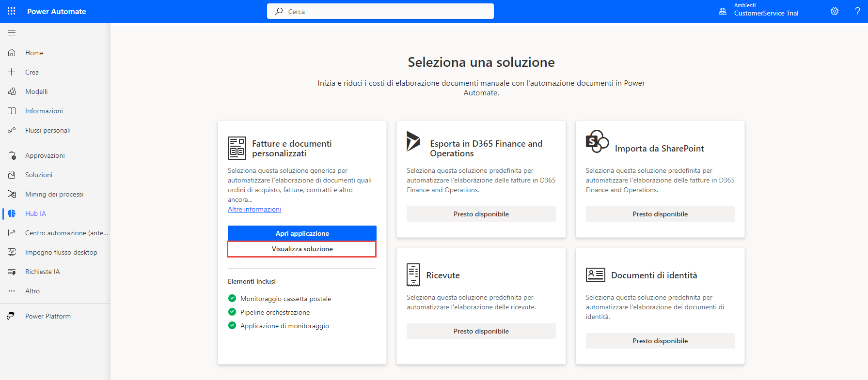
Task: Open Crea in the navigation
Action: click(32, 72)
